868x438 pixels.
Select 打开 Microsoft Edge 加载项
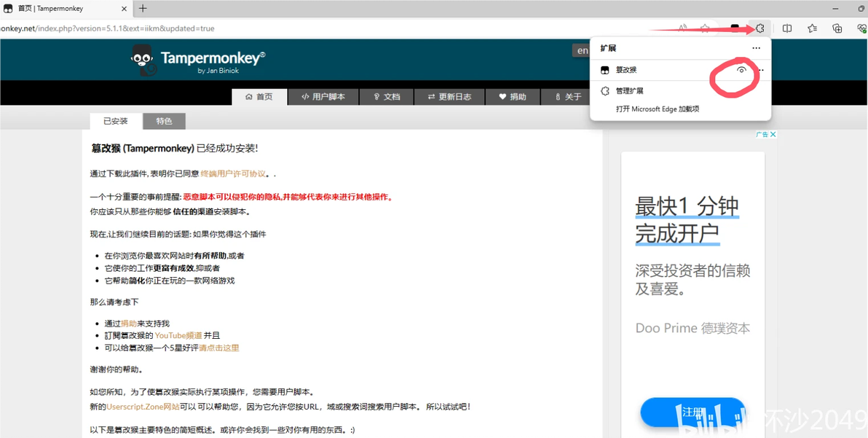(x=657, y=109)
